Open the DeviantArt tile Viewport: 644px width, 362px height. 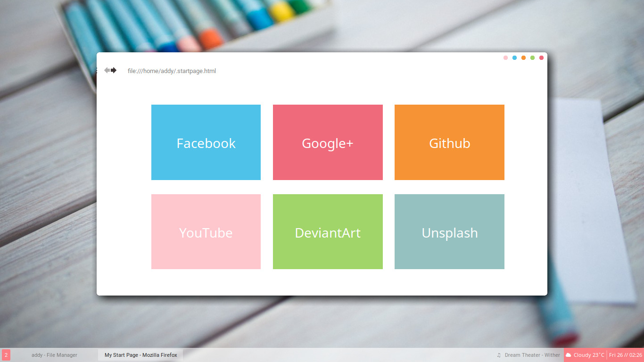pyautogui.click(x=328, y=232)
